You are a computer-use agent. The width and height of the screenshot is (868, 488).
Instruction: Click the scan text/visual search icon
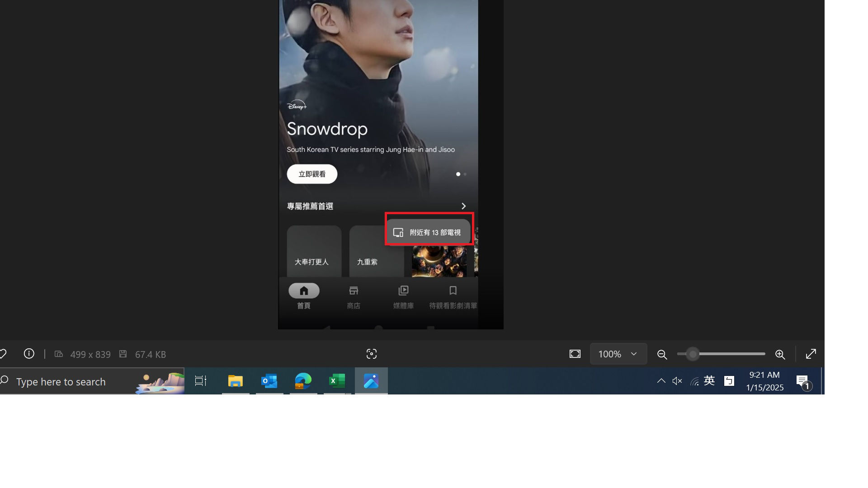(372, 354)
